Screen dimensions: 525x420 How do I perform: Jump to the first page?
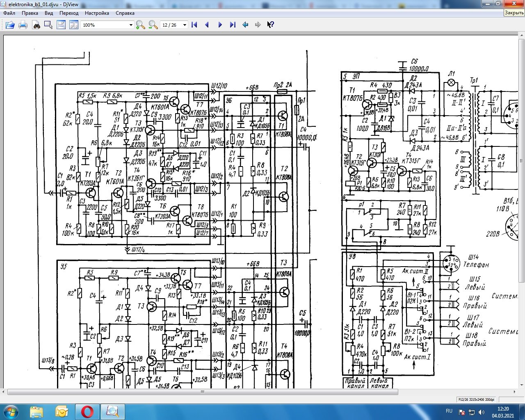(x=194, y=25)
